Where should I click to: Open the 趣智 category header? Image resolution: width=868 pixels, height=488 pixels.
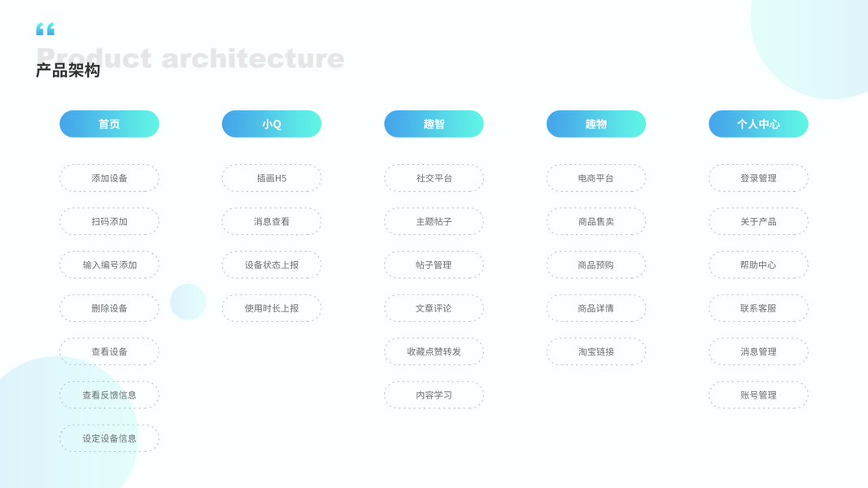point(434,124)
